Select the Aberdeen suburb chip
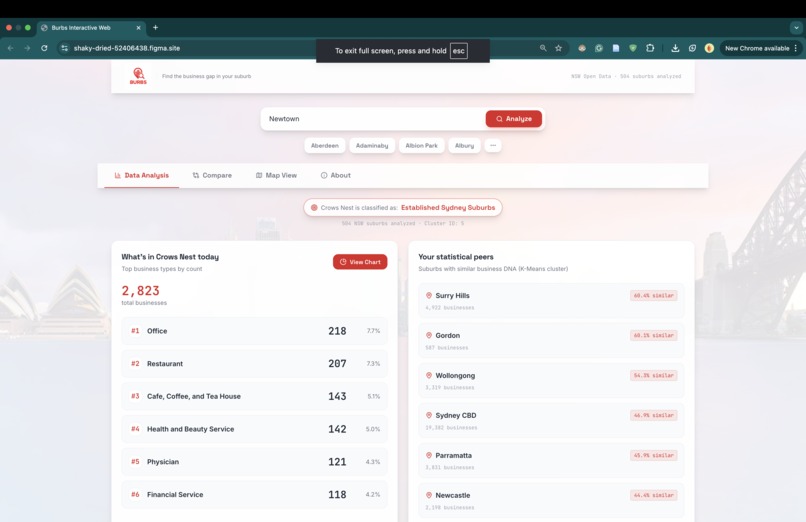 point(325,146)
